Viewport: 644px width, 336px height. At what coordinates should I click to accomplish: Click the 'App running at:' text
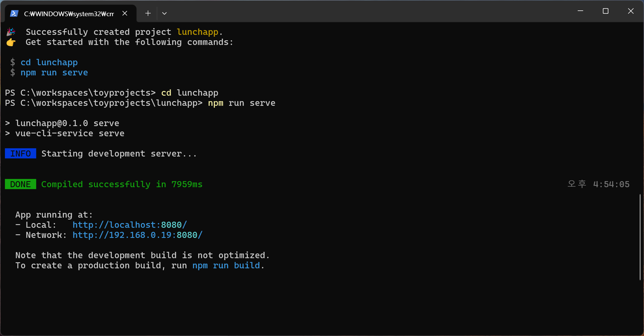[54, 215]
